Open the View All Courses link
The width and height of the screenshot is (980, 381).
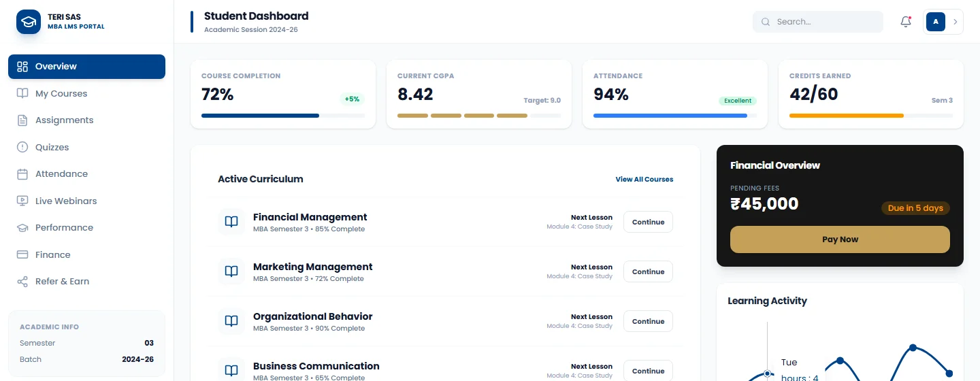pos(644,180)
